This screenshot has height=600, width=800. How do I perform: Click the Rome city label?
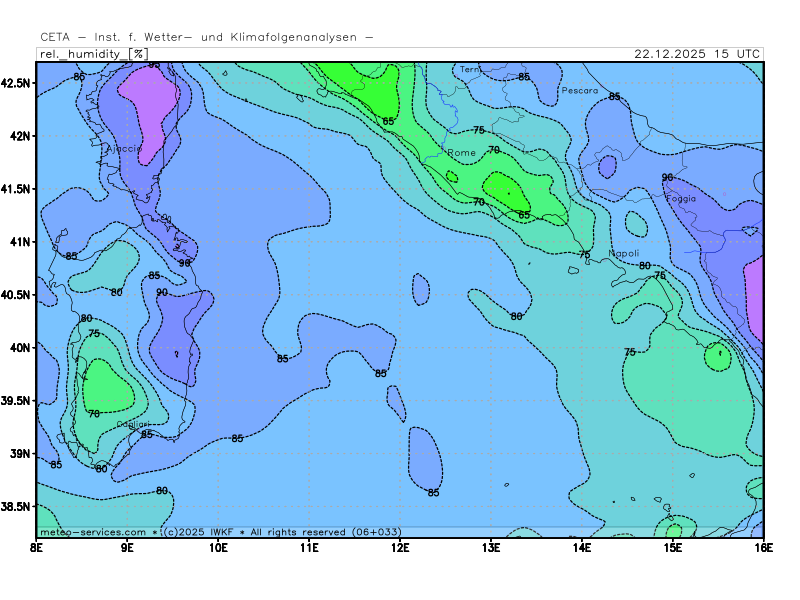click(x=462, y=153)
